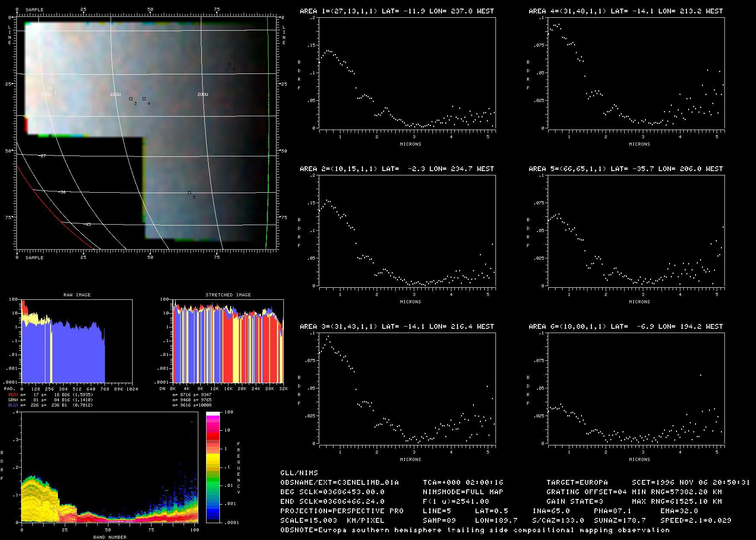Click the AREA 1 spectrum plot title

[x=397, y=11]
